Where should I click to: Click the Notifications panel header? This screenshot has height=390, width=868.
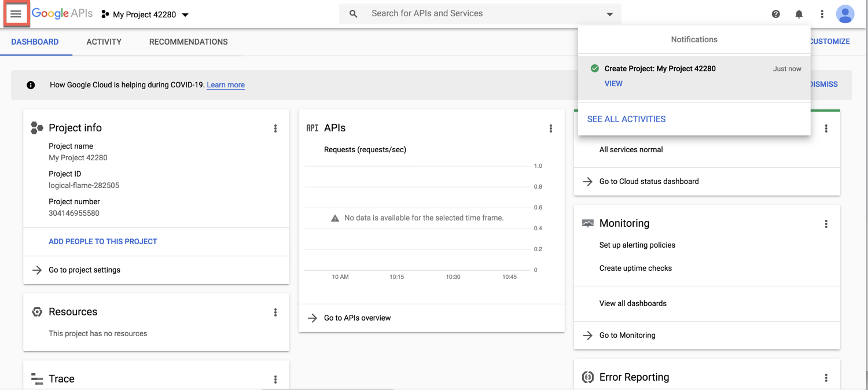tap(694, 39)
